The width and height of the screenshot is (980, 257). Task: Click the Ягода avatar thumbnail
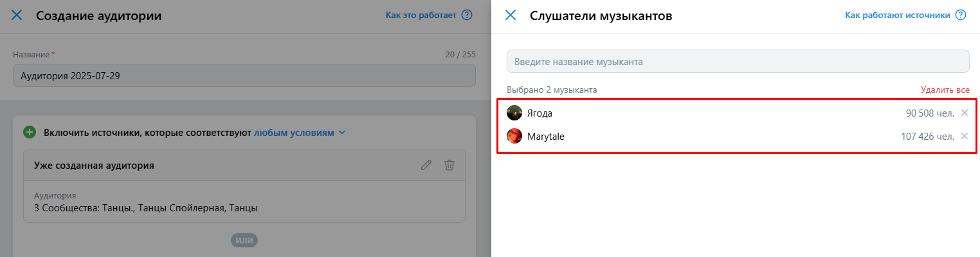pyautogui.click(x=514, y=113)
